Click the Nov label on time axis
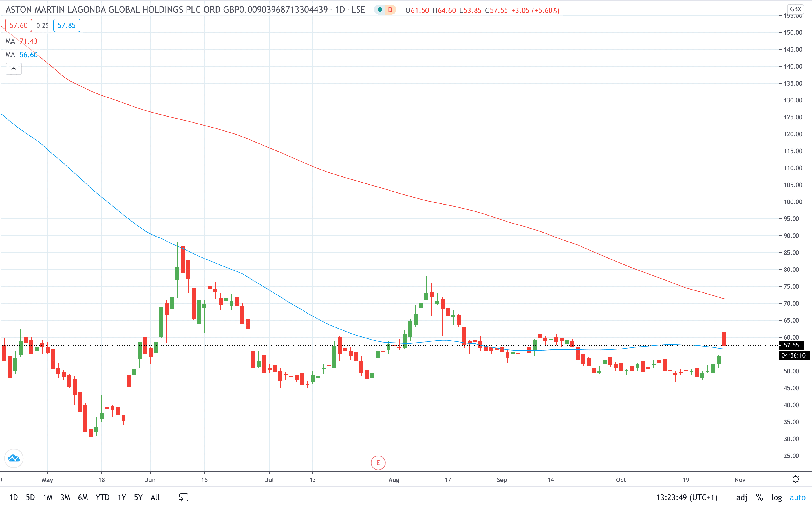The width and height of the screenshot is (812, 508). [740, 480]
